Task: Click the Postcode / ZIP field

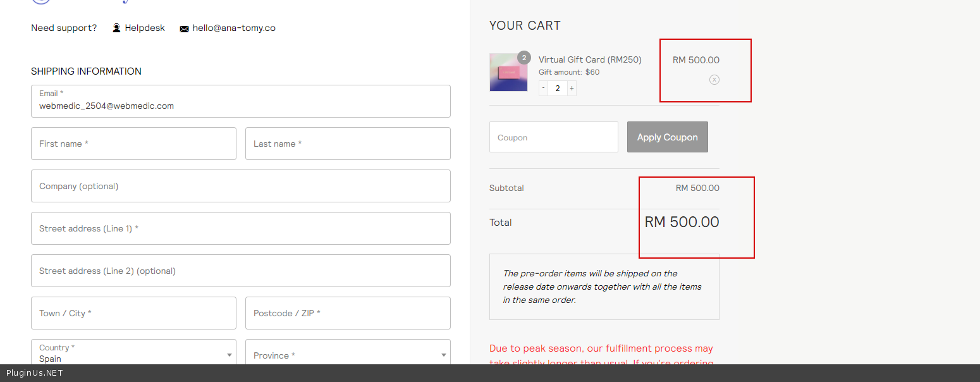Action: coord(348,313)
